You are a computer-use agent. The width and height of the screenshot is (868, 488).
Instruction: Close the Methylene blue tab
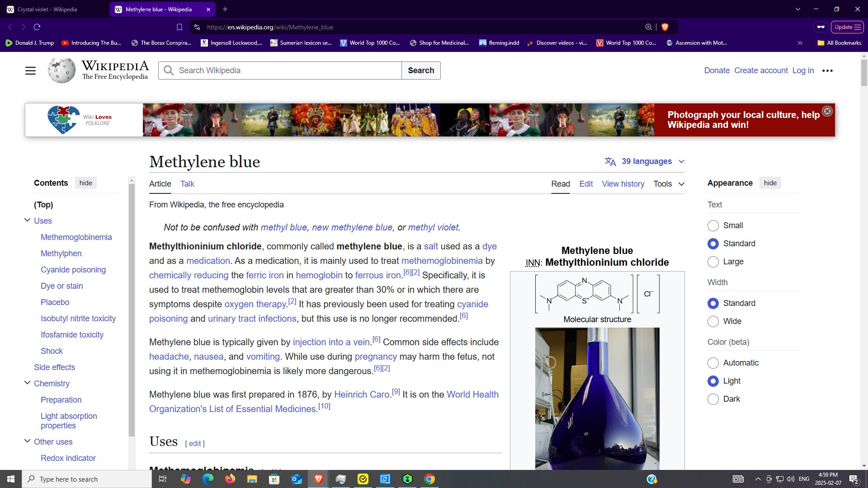[x=208, y=9]
